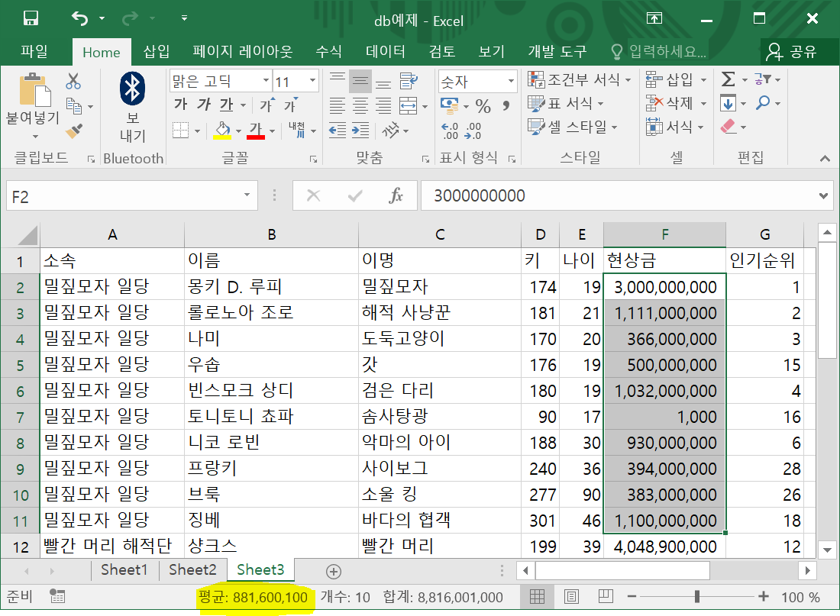Open the 파일 tab

click(x=34, y=51)
